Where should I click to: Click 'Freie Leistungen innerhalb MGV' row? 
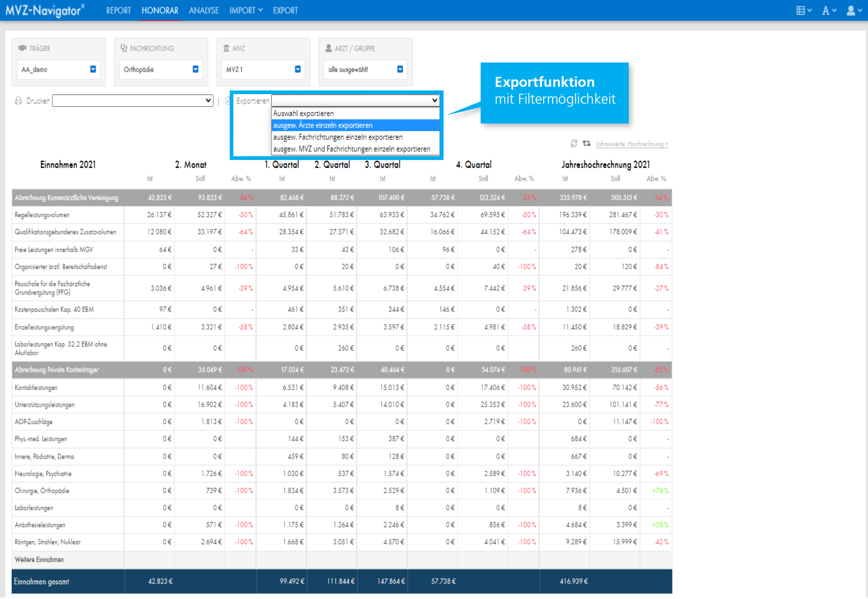(342, 250)
